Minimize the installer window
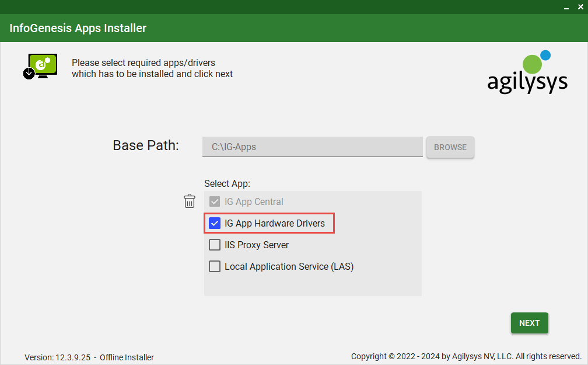Viewport: 588px width, 365px height. (x=566, y=7)
